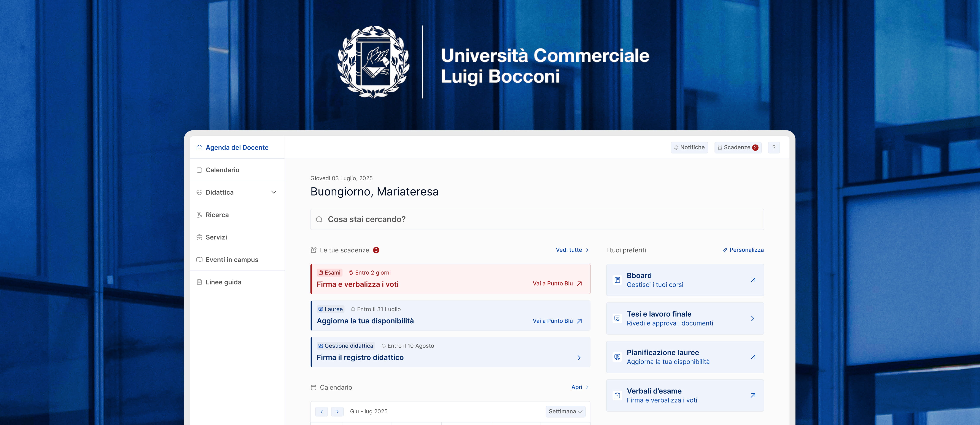
Task: Click the pencil icon beside Personalizza
Action: click(725, 250)
